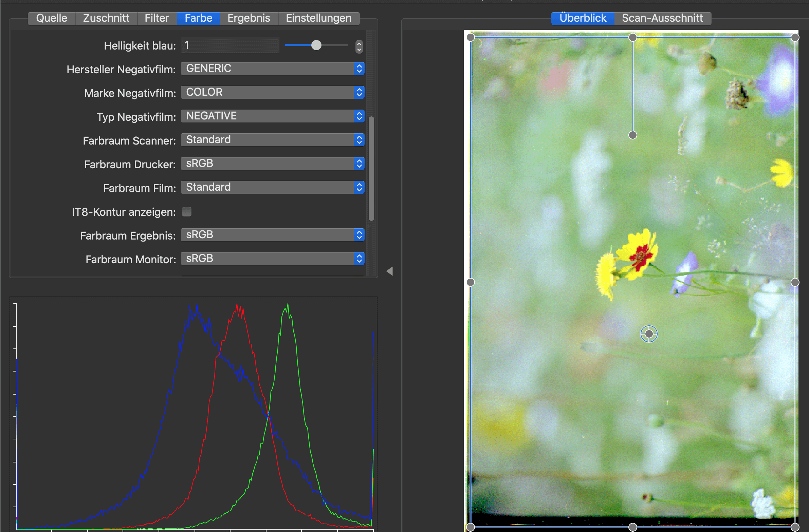Collapse the left panel with the triangle arrow
This screenshot has height=532, width=809.
point(390,271)
